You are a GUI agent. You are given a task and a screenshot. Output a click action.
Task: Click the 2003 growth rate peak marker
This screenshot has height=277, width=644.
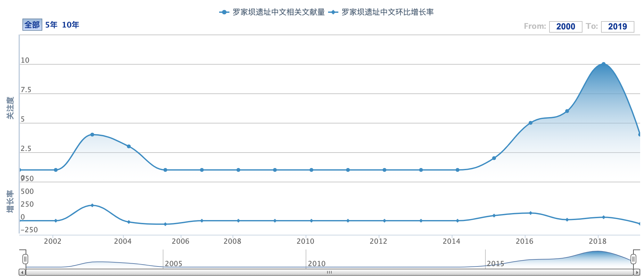pos(92,205)
